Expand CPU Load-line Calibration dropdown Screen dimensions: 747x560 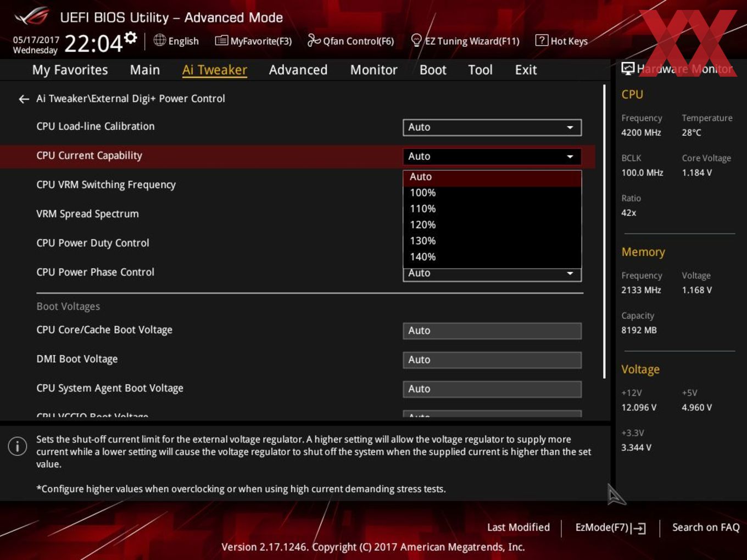pos(492,127)
